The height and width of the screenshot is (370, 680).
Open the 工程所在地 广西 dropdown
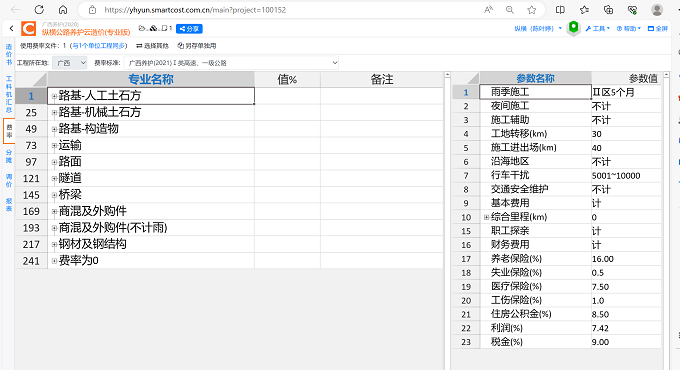(x=70, y=63)
